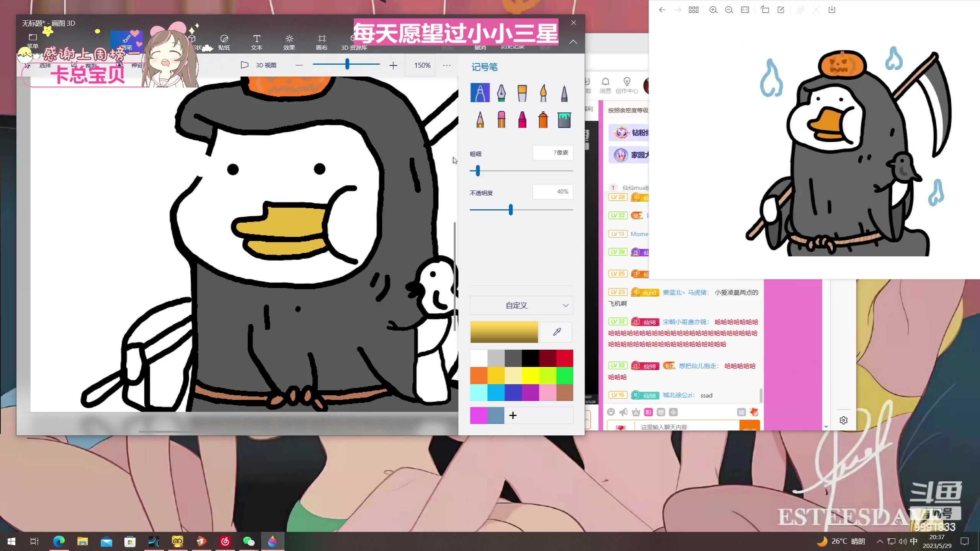Image resolution: width=980 pixels, height=551 pixels.
Task: Open the Text (文本) tab
Action: pos(256,42)
